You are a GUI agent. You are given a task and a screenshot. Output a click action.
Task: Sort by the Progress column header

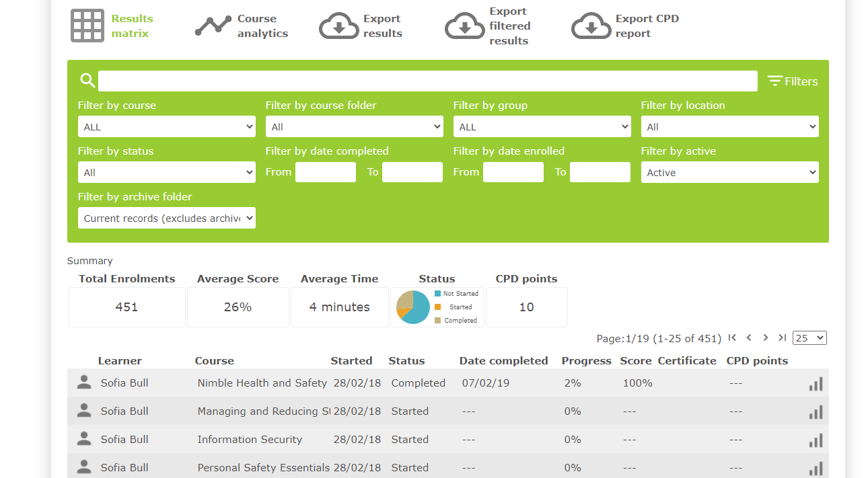tap(587, 360)
